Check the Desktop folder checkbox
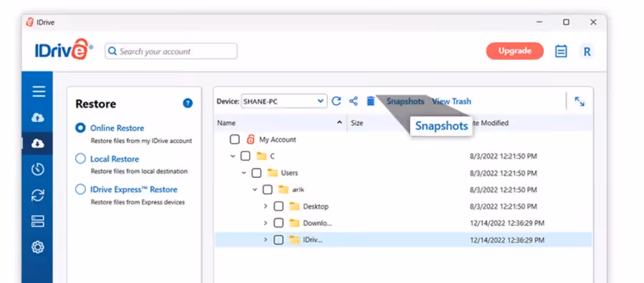This screenshot has height=283, width=644. [x=278, y=207]
